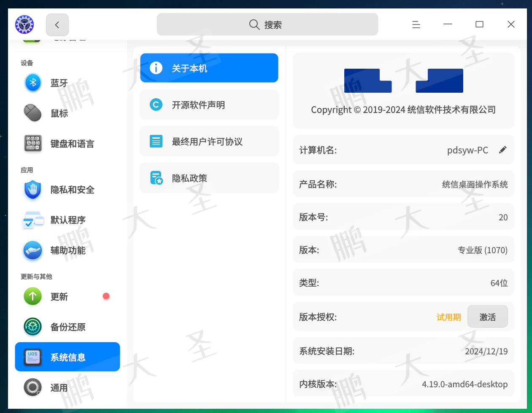Open 隐私政策 page
532x413 pixels.
(x=209, y=178)
